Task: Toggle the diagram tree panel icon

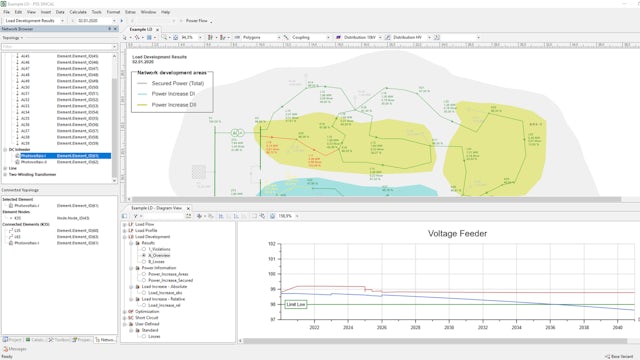Action: coord(124,216)
